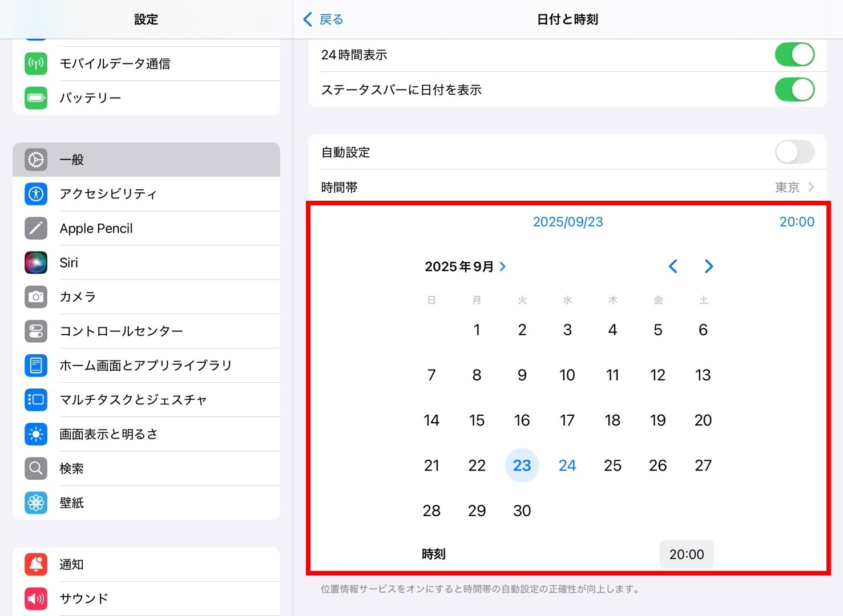Expand the 2025年9月 month picker
This screenshot has height=616, width=843.
point(465,266)
